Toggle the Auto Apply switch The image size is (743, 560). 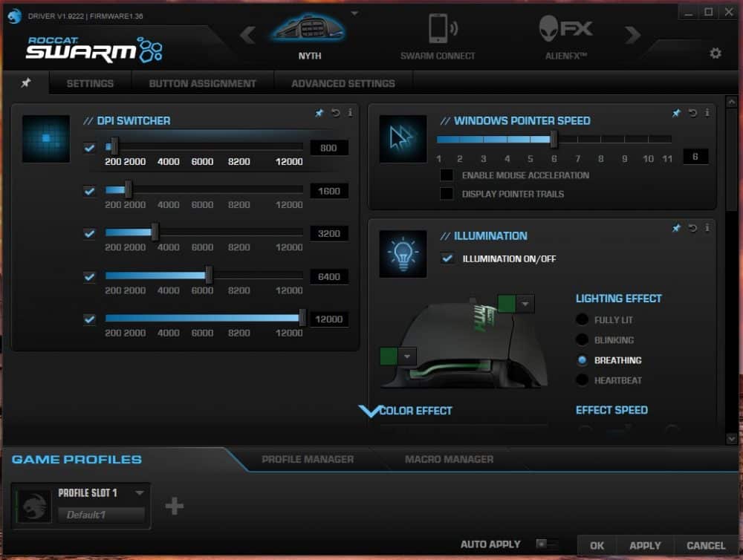[x=546, y=544]
